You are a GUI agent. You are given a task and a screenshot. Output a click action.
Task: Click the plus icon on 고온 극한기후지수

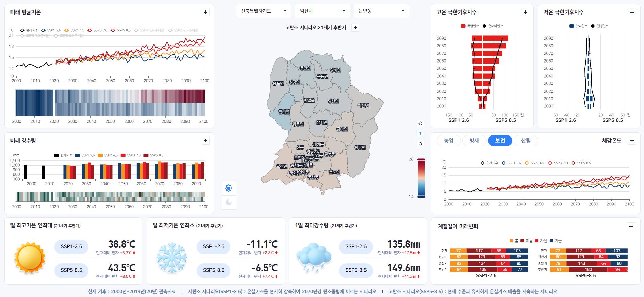525,12
